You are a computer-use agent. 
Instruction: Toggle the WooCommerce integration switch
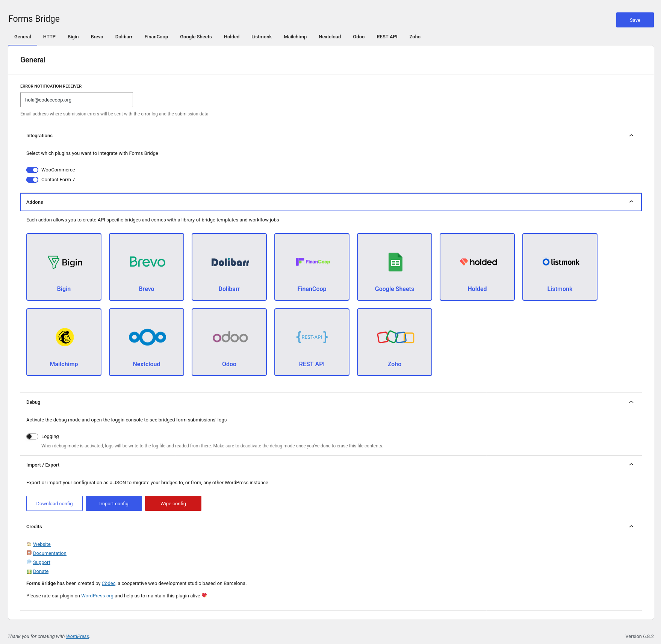[32, 170]
